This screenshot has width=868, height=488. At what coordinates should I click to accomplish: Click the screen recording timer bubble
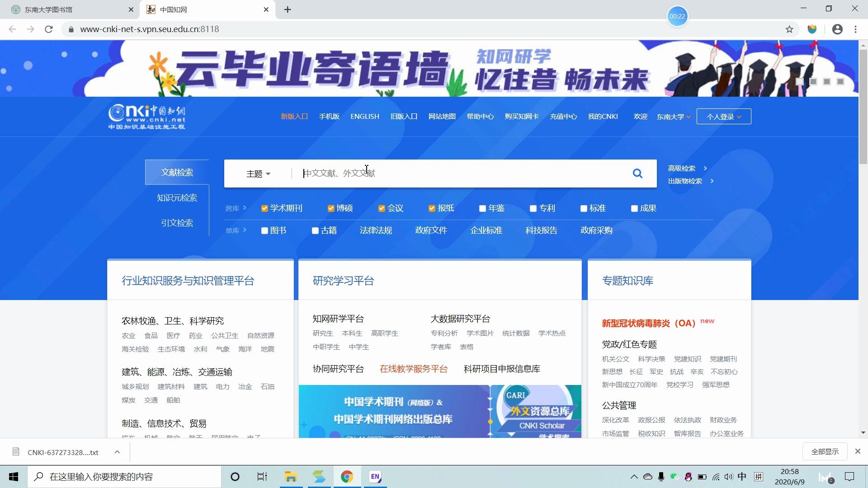point(677,16)
